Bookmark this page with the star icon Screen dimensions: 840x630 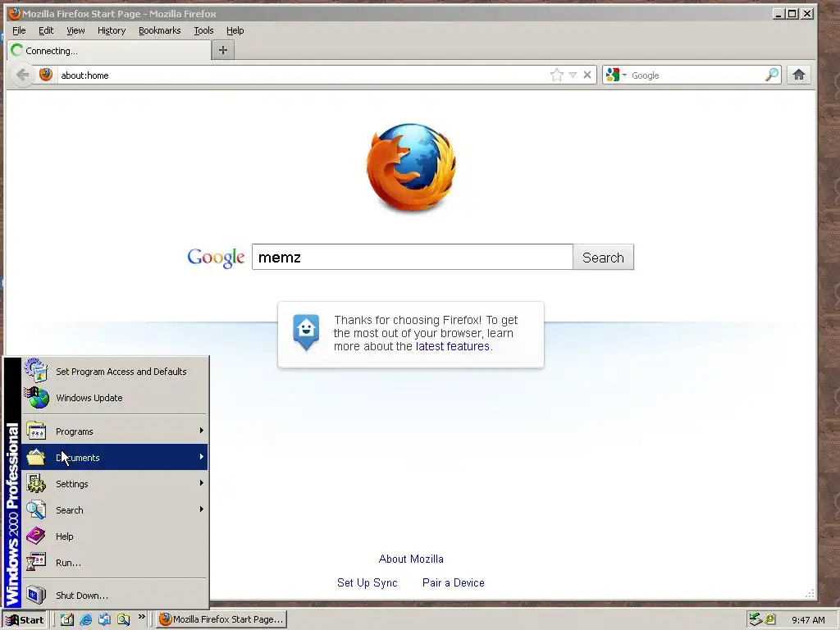(x=557, y=75)
